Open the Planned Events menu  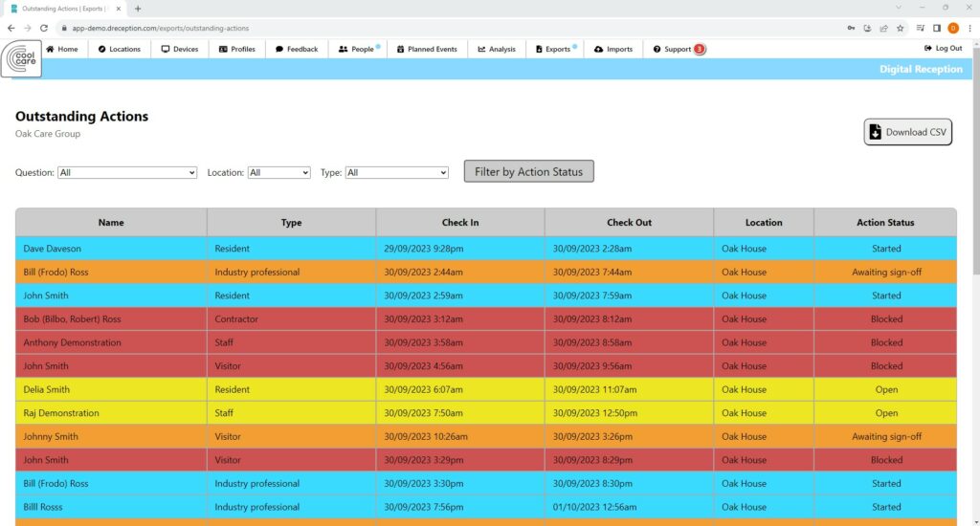click(427, 49)
